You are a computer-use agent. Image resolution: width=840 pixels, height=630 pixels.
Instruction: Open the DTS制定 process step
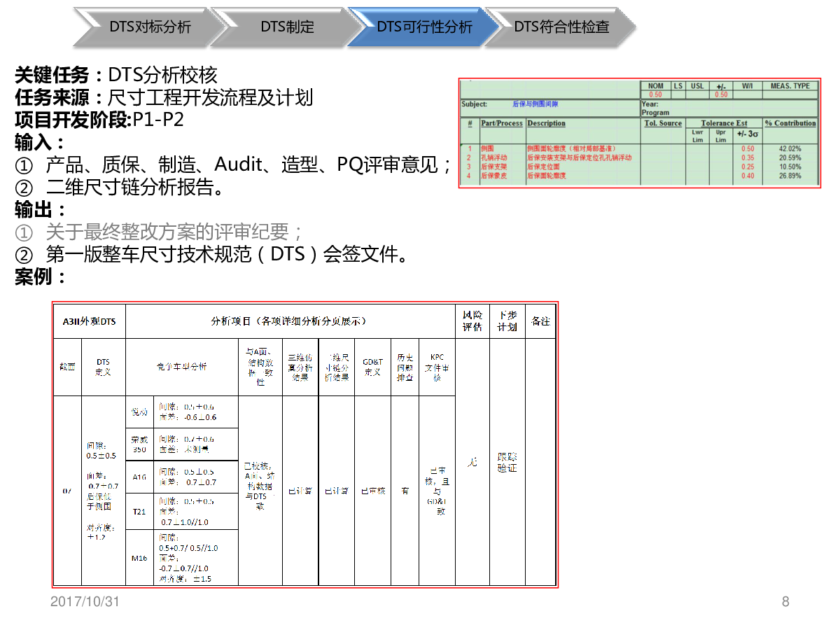[287, 27]
